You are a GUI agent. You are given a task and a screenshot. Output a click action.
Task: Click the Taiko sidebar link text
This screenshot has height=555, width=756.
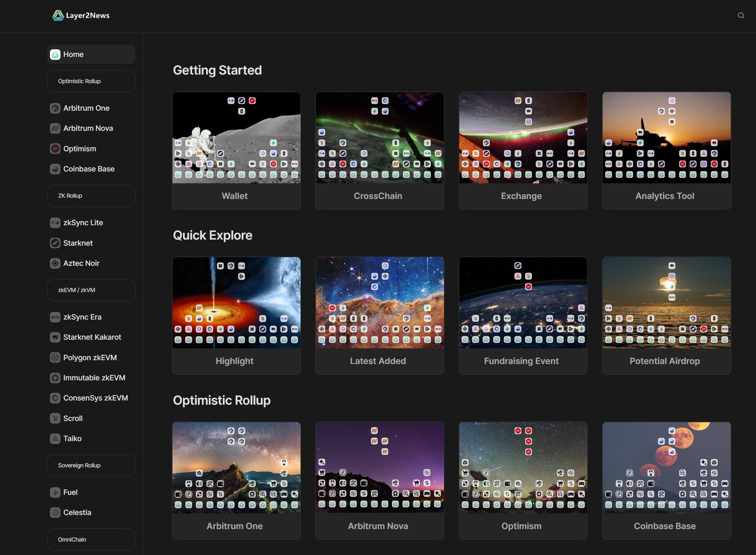point(72,439)
